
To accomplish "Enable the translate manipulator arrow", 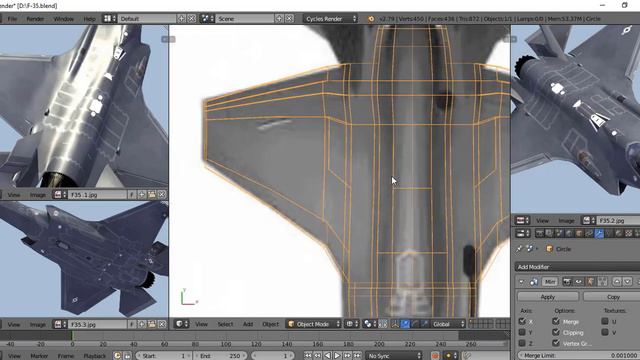I will (x=405, y=324).
